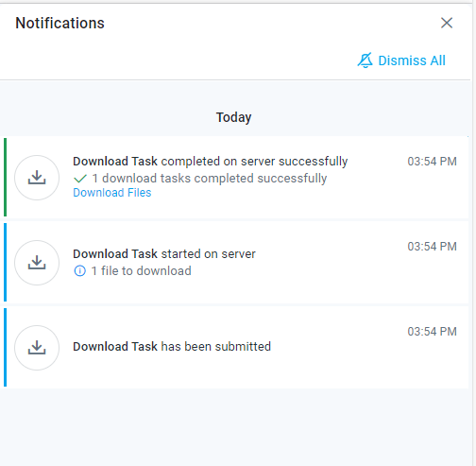Click the Notifications panel title
Viewport: 476px width, 466px height.
point(59,23)
